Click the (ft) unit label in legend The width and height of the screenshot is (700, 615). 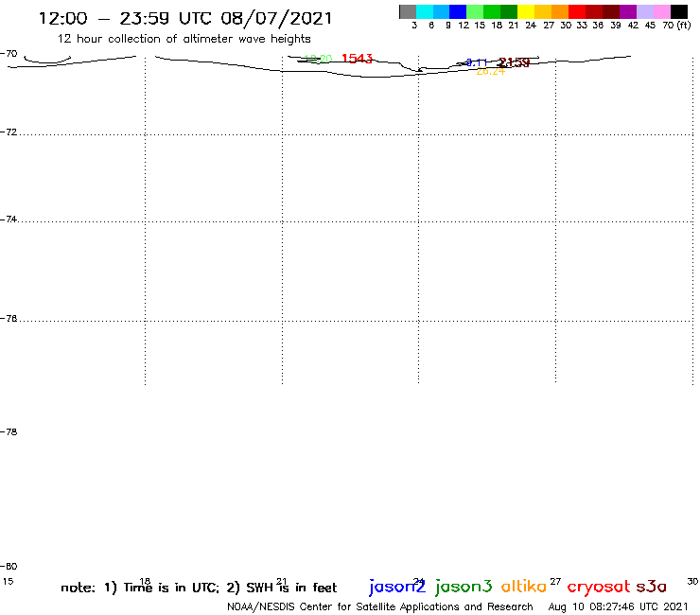tap(684, 26)
